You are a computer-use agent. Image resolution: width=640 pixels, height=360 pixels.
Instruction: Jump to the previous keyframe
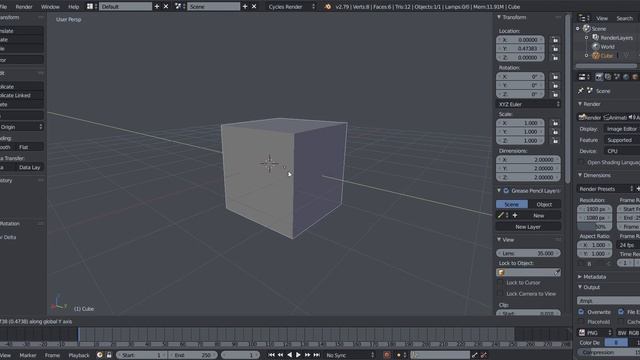[x=280, y=355]
